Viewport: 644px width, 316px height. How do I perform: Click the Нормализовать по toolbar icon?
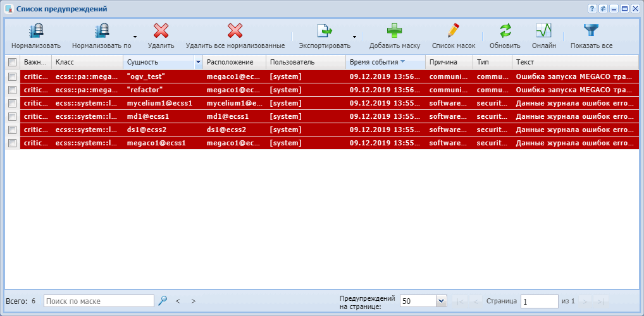point(102,31)
